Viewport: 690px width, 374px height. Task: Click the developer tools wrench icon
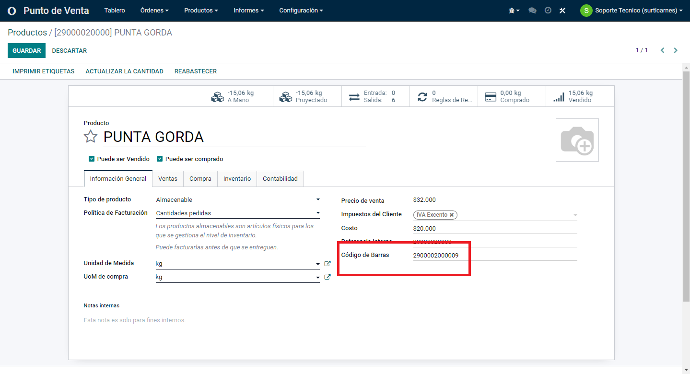[562, 11]
